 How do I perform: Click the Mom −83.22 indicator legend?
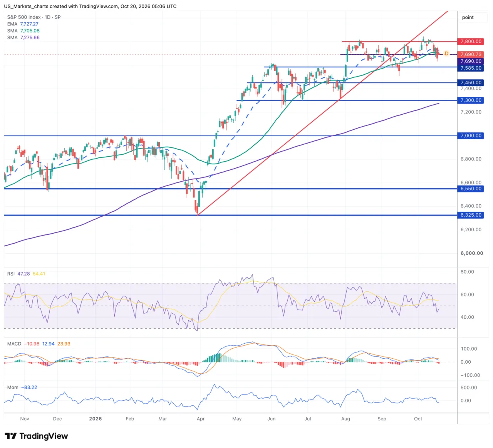[22, 387]
